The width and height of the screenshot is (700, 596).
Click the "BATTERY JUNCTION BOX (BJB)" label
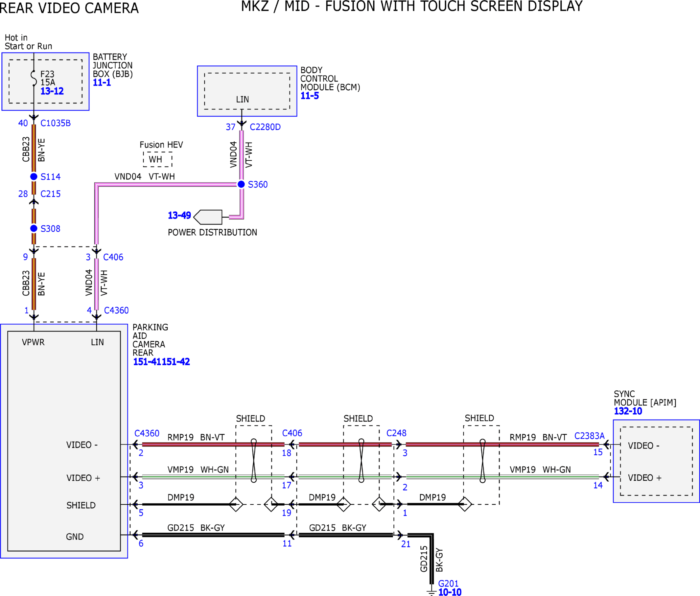pyautogui.click(x=113, y=65)
